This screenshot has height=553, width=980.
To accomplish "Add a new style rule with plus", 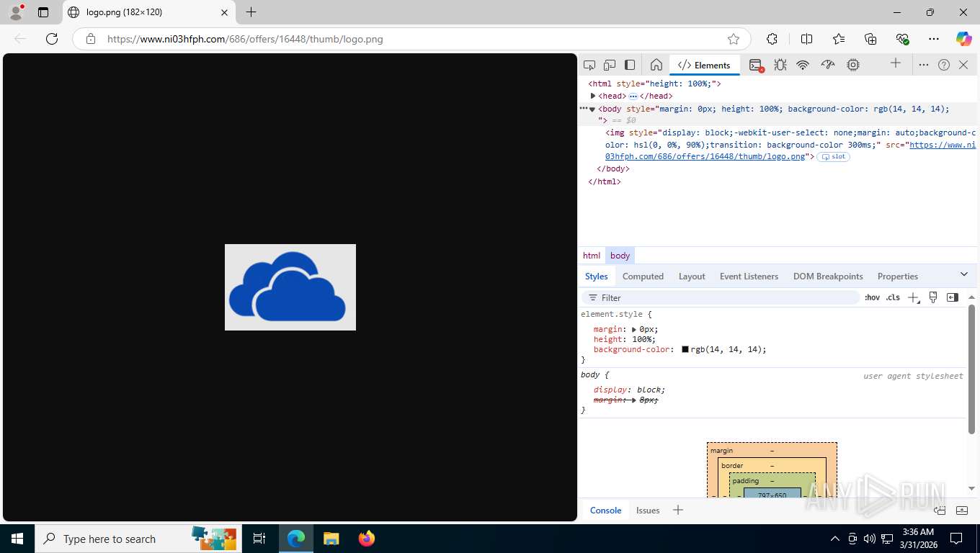I will 913,297.
